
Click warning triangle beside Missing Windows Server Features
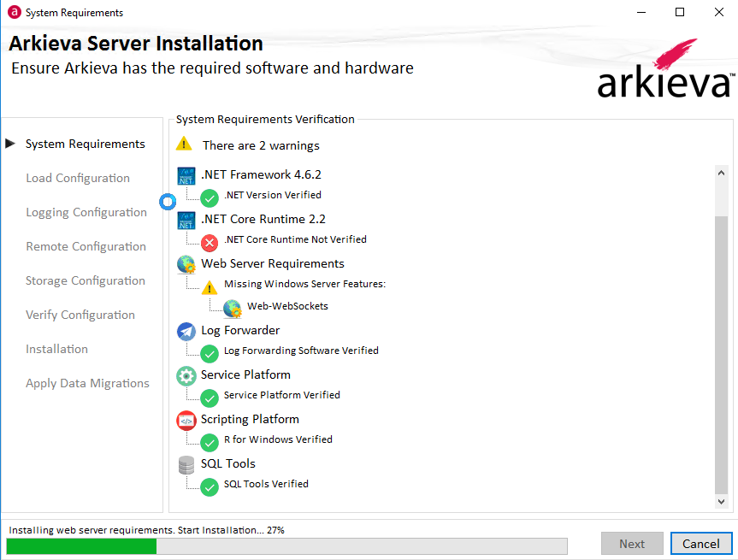[210, 287]
